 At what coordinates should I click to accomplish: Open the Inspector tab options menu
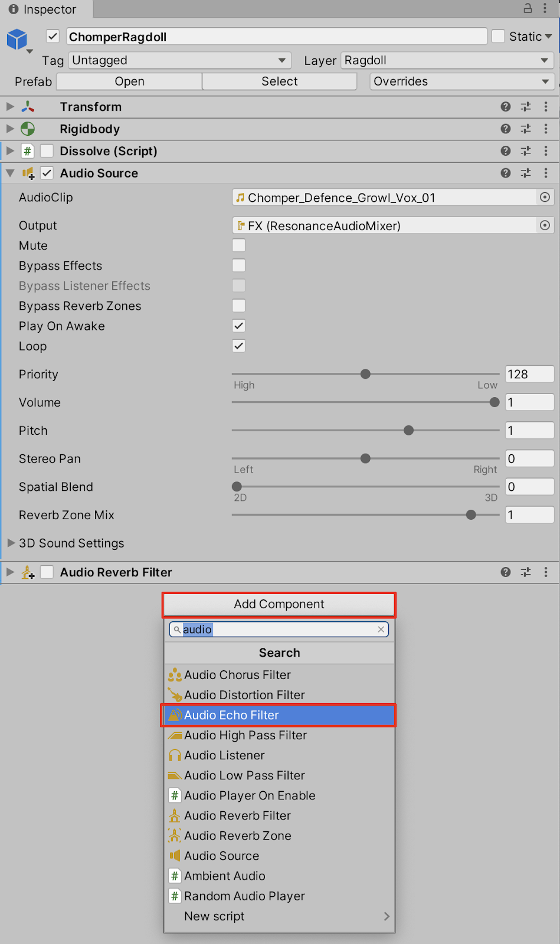(x=545, y=8)
